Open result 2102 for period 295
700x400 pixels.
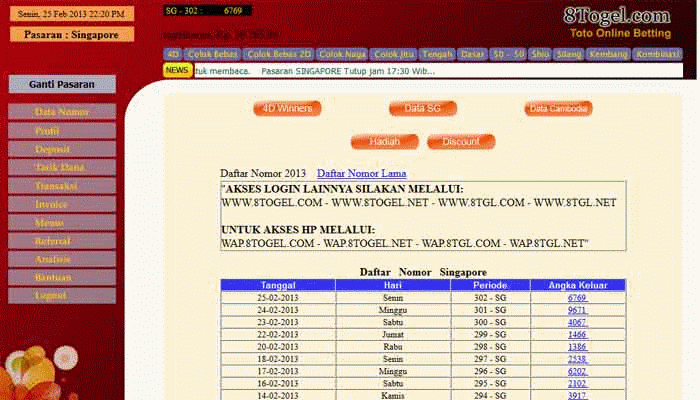(578, 383)
